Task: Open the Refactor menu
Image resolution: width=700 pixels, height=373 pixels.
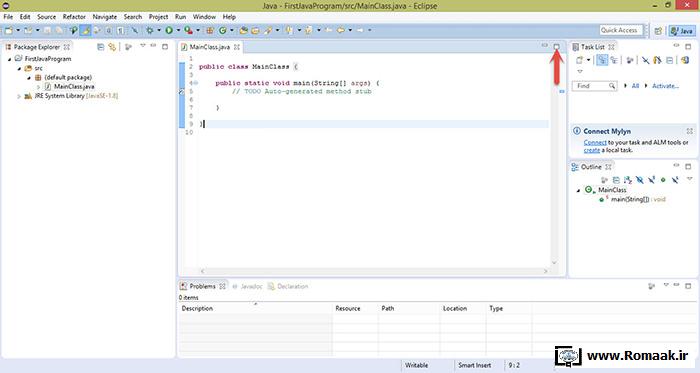Action: pos(74,17)
